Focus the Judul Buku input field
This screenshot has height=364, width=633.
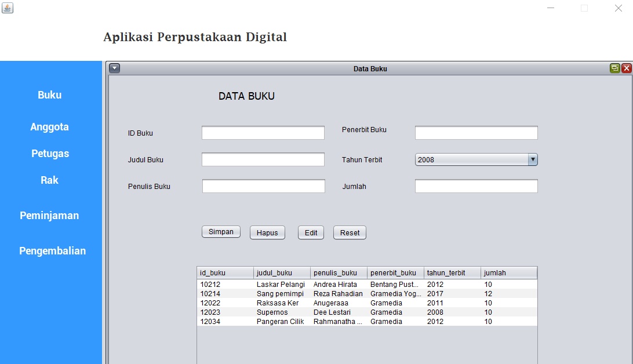(x=263, y=159)
